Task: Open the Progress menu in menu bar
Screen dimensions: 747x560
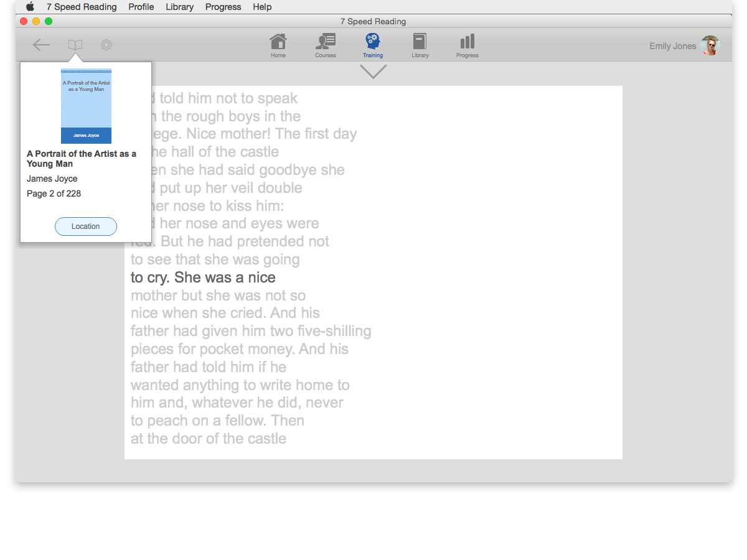Action: click(x=223, y=7)
